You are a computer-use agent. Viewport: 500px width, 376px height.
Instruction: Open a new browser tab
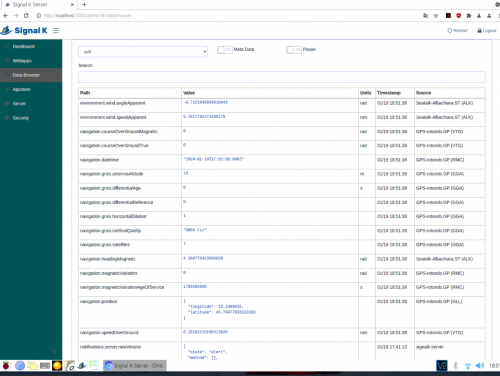[84, 5]
